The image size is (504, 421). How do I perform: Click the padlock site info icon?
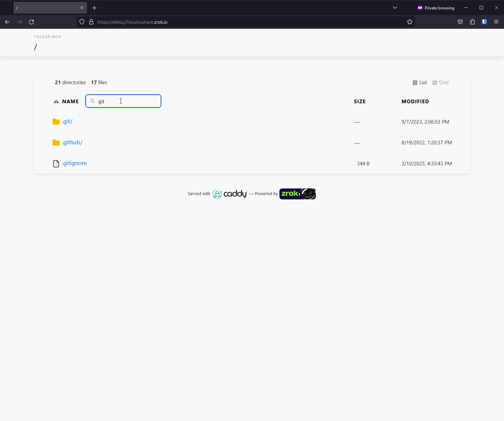coord(91,22)
